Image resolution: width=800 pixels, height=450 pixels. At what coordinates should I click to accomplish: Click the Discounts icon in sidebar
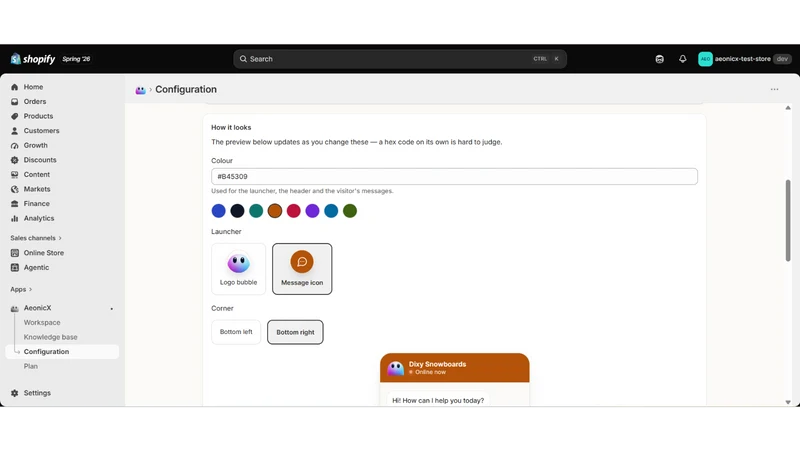(14, 160)
